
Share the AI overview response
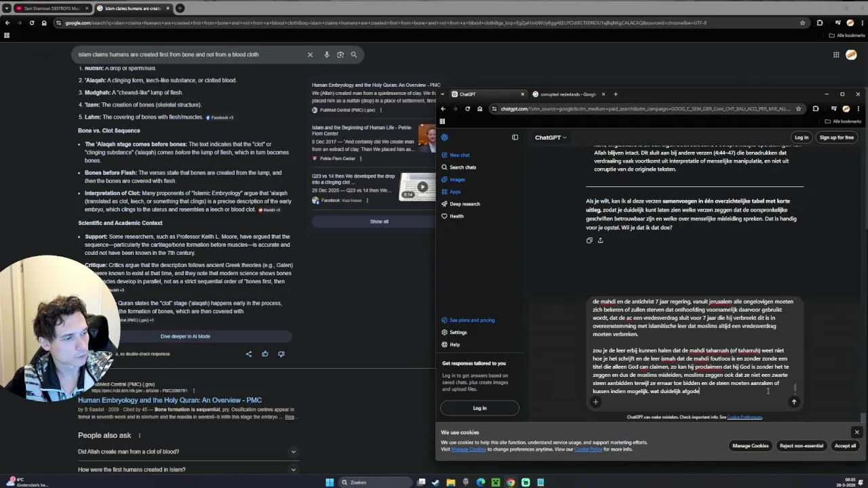point(248,354)
